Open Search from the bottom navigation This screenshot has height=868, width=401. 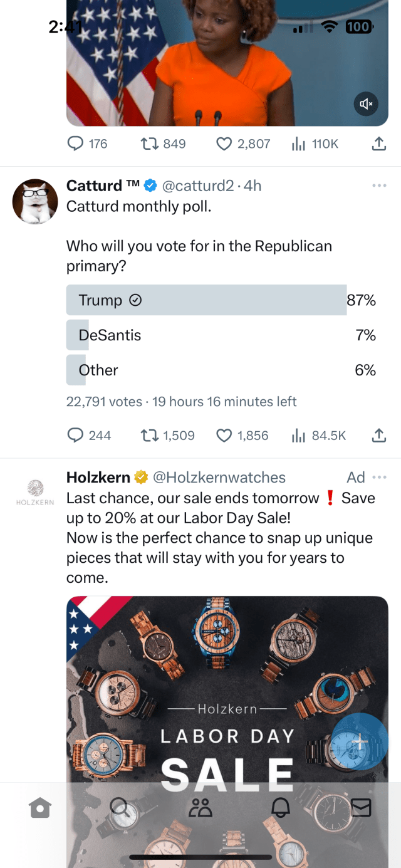[120, 808]
